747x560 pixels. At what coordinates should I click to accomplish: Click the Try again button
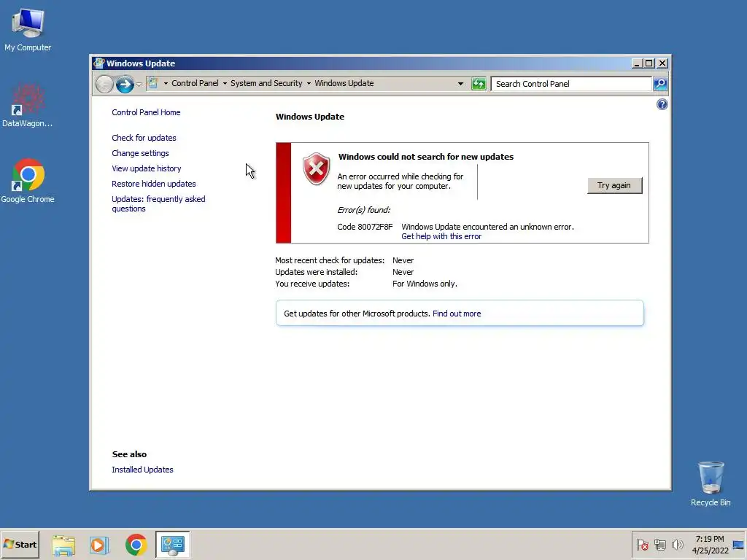coord(614,185)
